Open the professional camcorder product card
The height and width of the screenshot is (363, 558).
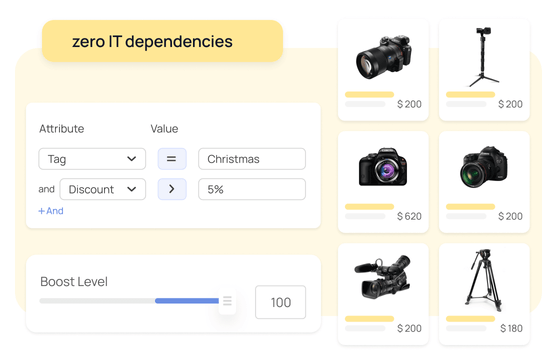(x=383, y=294)
